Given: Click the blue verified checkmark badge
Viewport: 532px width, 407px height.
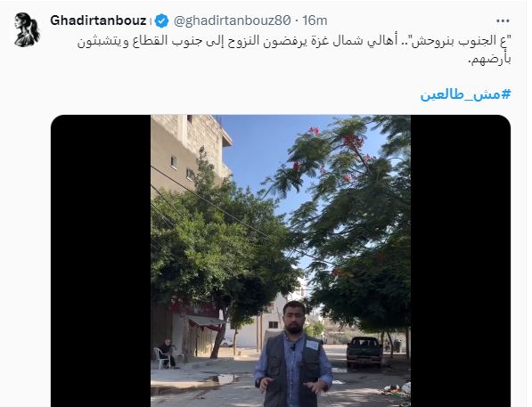Looking at the screenshot, I should (x=161, y=20).
